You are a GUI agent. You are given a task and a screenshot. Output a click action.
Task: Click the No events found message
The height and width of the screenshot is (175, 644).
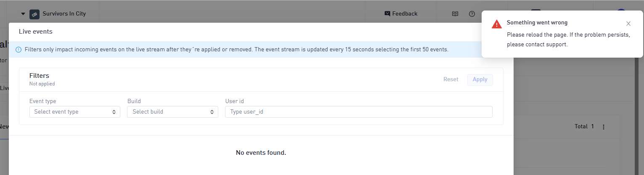pyautogui.click(x=261, y=153)
